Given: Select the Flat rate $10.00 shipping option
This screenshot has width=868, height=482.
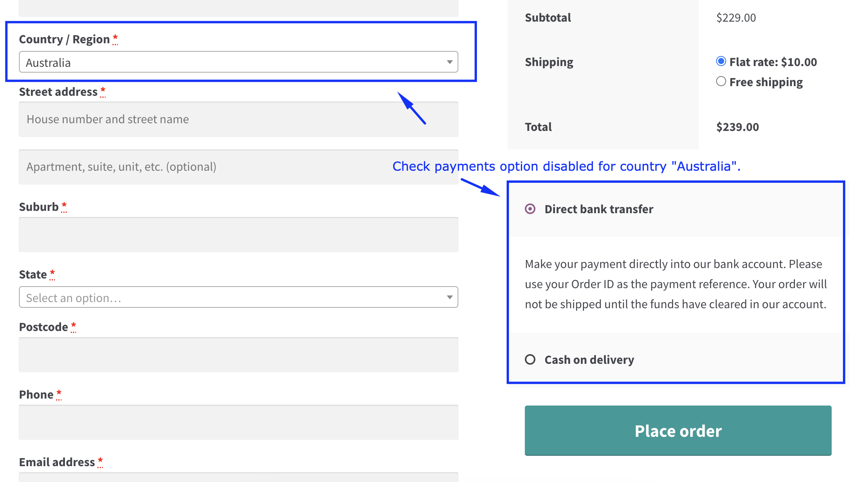Looking at the screenshot, I should click(721, 61).
